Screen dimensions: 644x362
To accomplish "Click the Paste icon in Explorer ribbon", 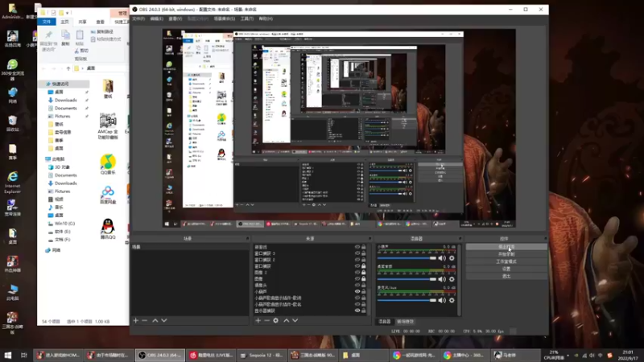I will coord(80,38).
